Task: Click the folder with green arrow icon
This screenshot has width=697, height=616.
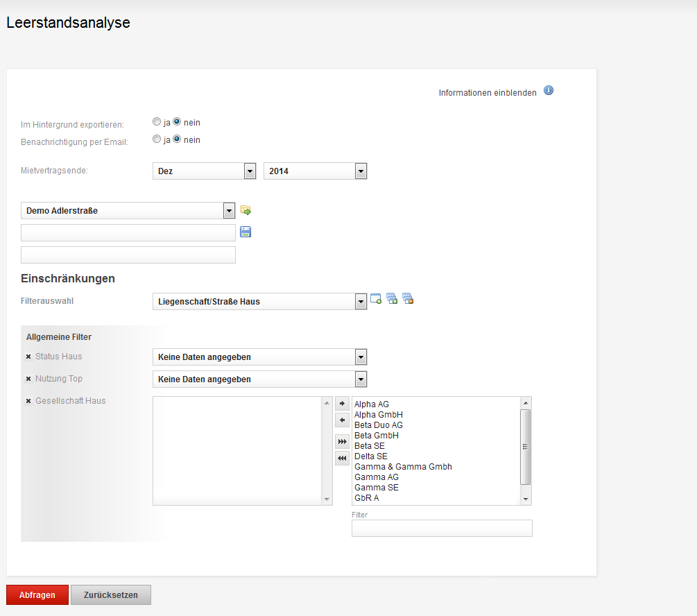Action: 246,210
